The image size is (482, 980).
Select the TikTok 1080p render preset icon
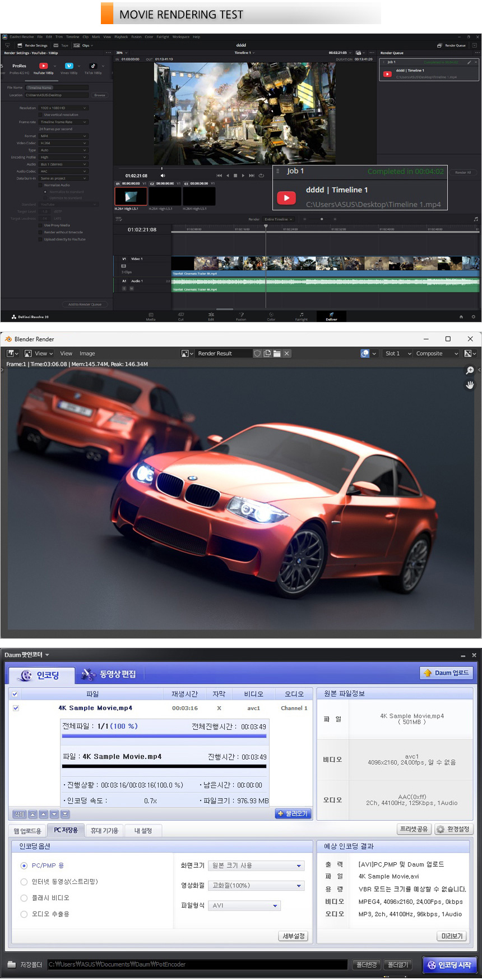[93, 66]
